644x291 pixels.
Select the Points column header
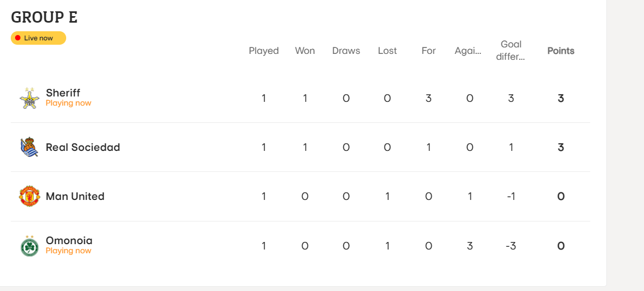(561, 51)
